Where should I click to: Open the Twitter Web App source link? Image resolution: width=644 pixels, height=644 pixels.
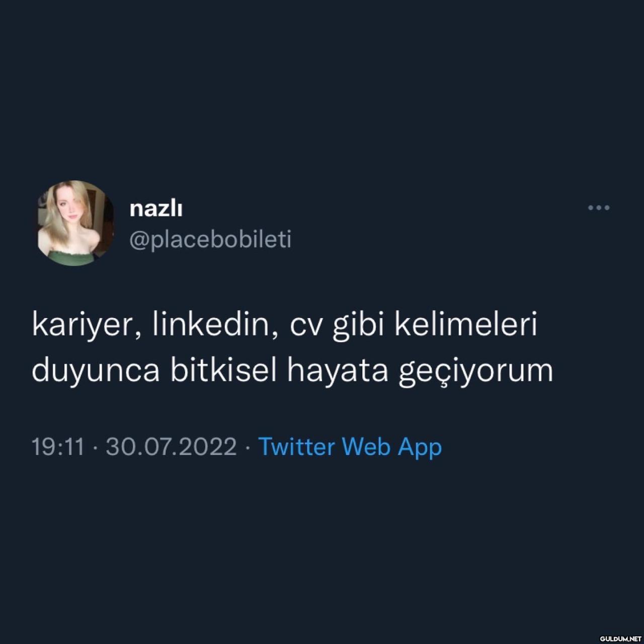350,447
